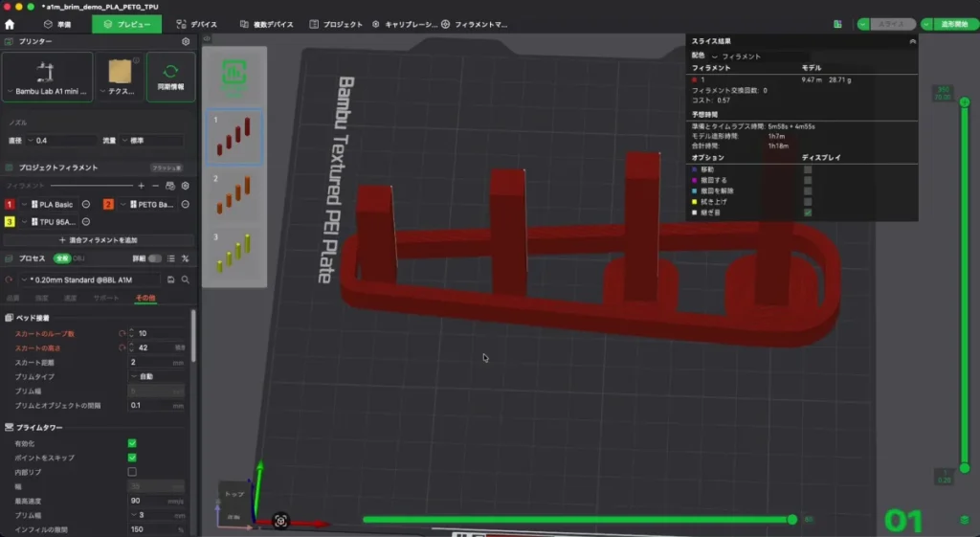This screenshot has width=980, height=537.
Task: Open Bambu Lab A1 mini printer dropdown
Action: (47, 91)
